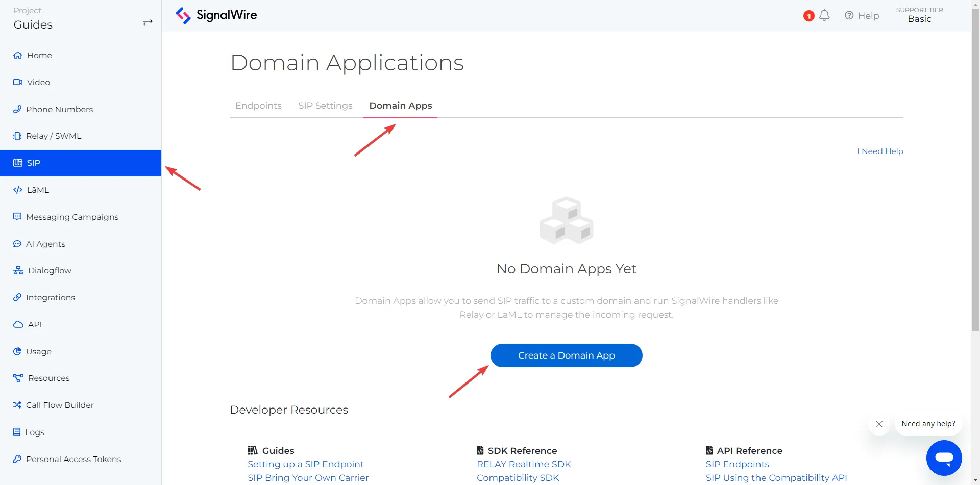Open Phone Numbers in the sidebar
Screen dimensions: 980x485
[x=59, y=109]
